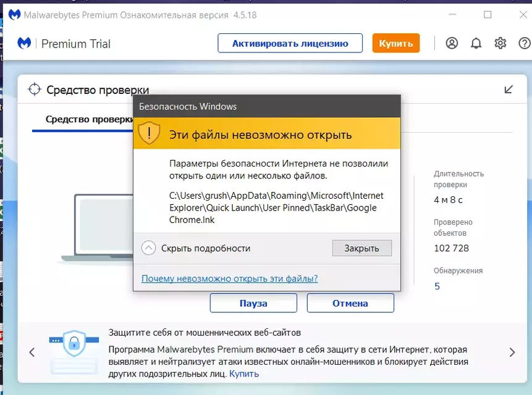The height and width of the screenshot is (395, 532).
Task: Open link Почему невозможно открыть эти файлы?
Action: (x=229, y=278)
